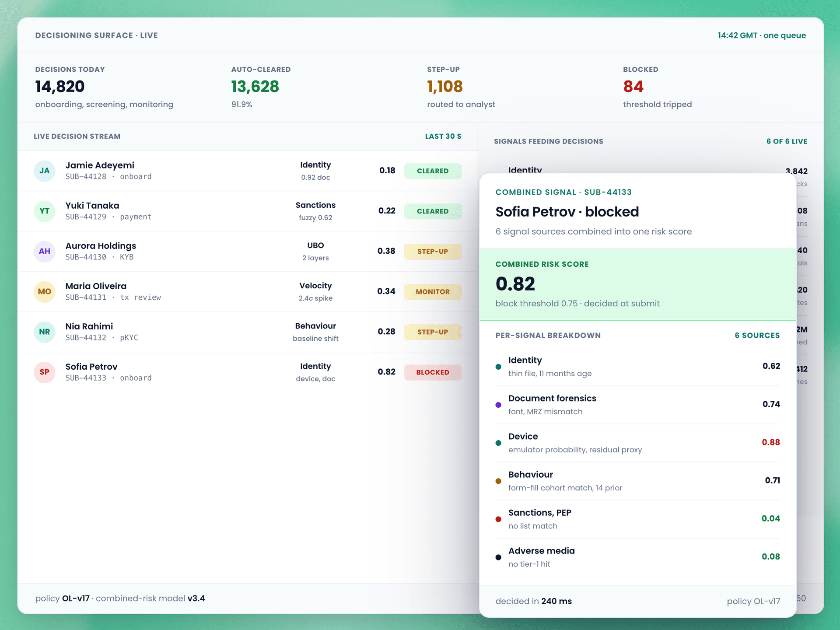This screenshot has width=840, height=630.
Task: Select the AH avatar of Aurora Holdings
Action: 44,251
